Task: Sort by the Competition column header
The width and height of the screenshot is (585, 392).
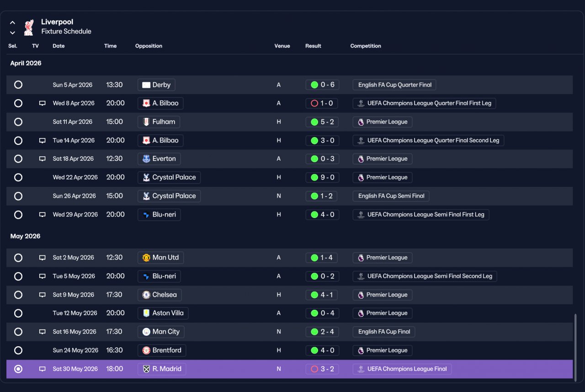Action: (366, 46)
